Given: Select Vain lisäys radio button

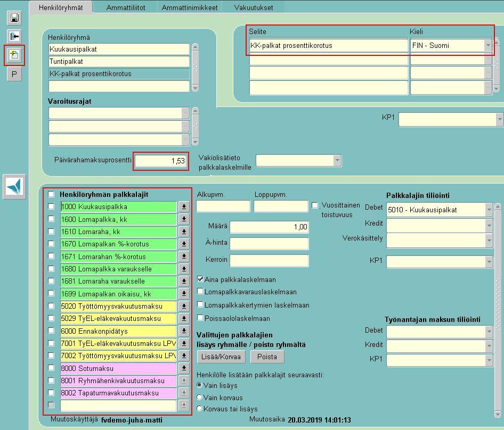Looking at the screenshot, I should click(x=199, y=385).
